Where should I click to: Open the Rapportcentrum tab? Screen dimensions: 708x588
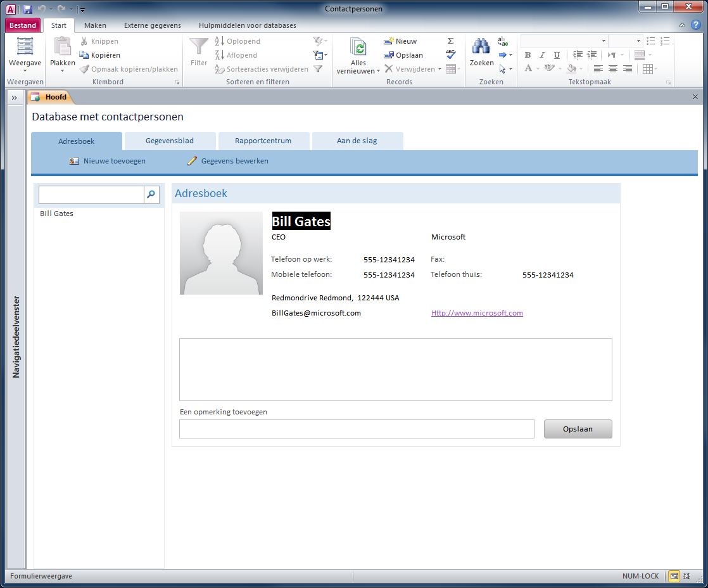pyautogui.click(x=263, y=141)
